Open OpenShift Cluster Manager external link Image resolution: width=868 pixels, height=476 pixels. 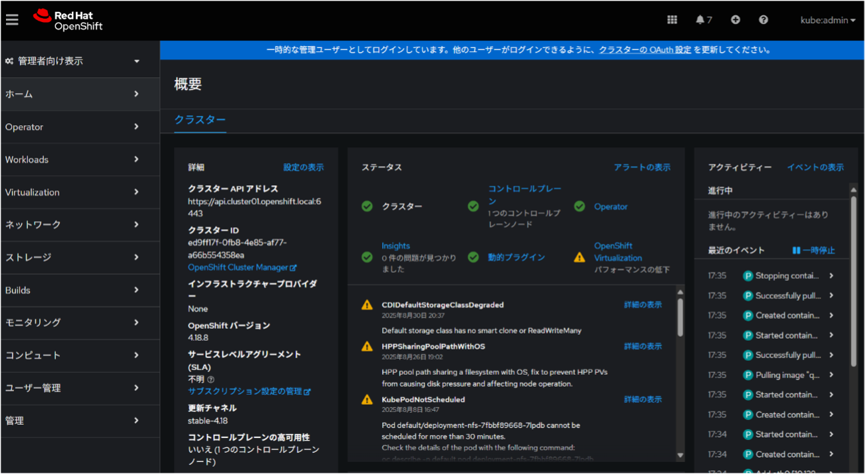(240, 267)
